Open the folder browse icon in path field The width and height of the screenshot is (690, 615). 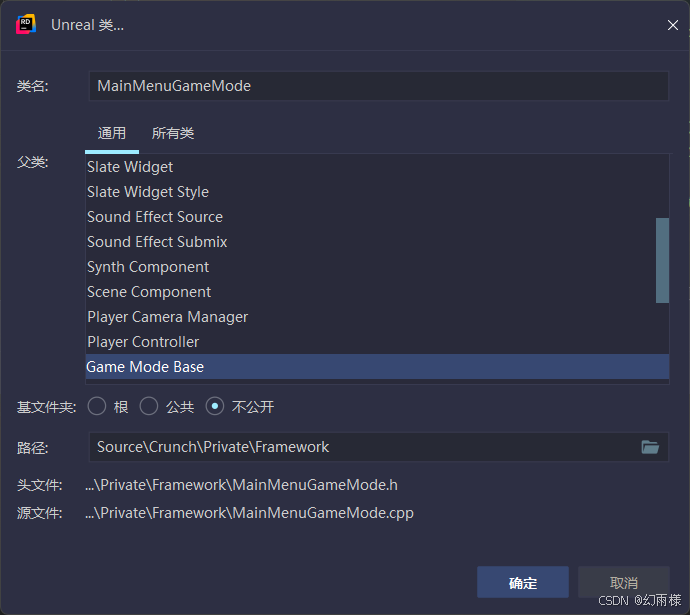pyautogui.click(x=650, y=447)
